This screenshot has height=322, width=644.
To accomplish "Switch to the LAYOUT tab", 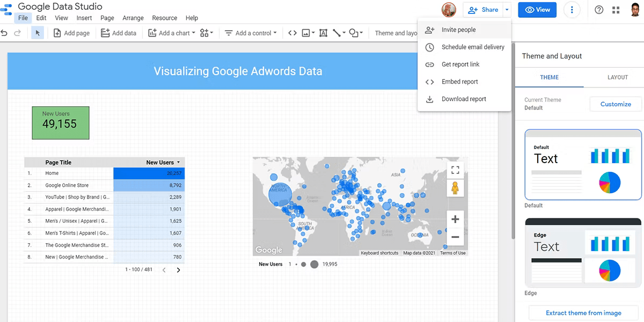I will coord(618,77).
